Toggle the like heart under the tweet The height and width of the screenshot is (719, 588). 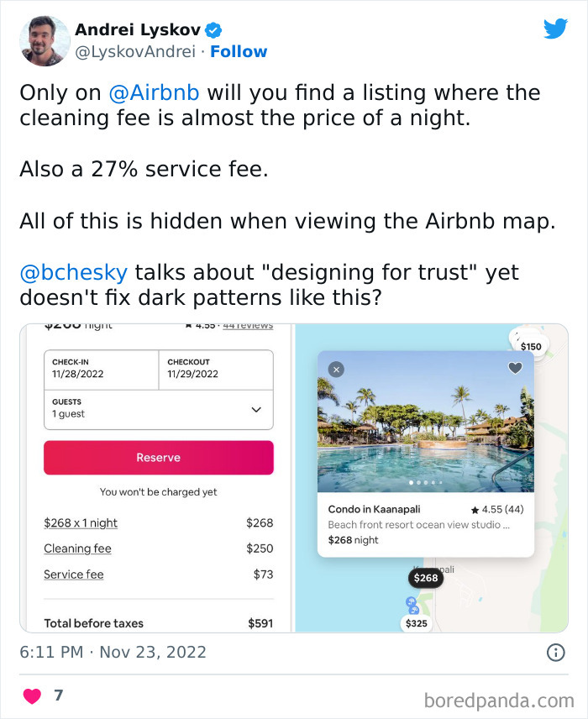tap(32, 695)
